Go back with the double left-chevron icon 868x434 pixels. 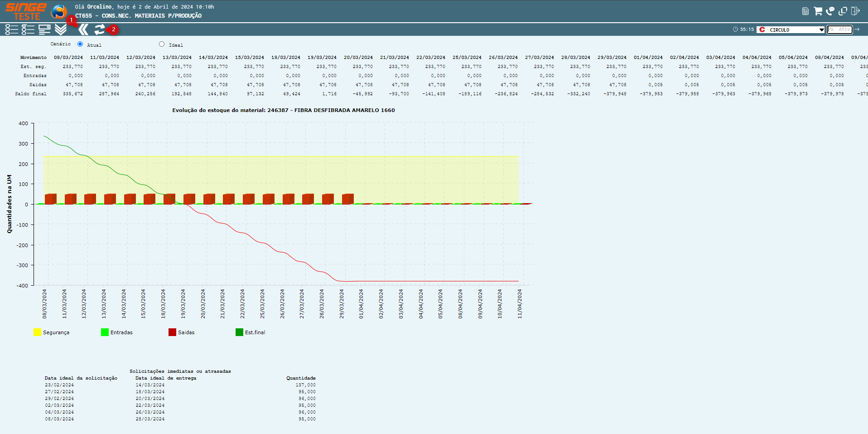[83, 29]
